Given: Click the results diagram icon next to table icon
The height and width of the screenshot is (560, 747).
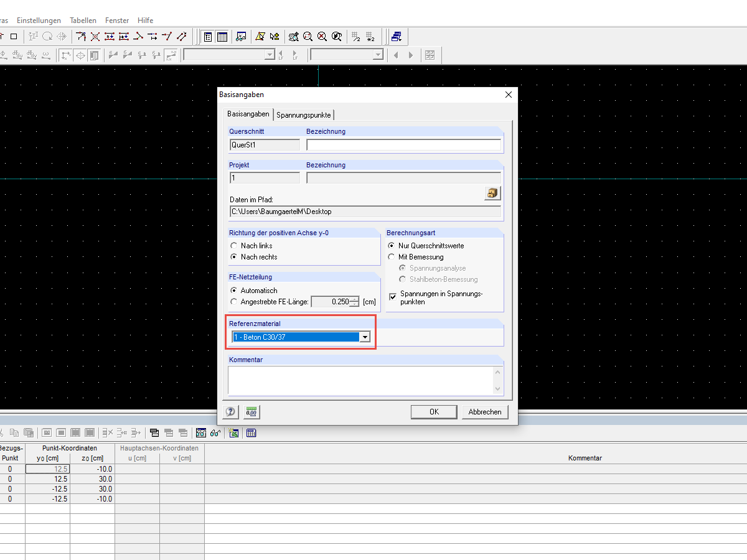Looking at the screenshot, I should coord(241,37).
